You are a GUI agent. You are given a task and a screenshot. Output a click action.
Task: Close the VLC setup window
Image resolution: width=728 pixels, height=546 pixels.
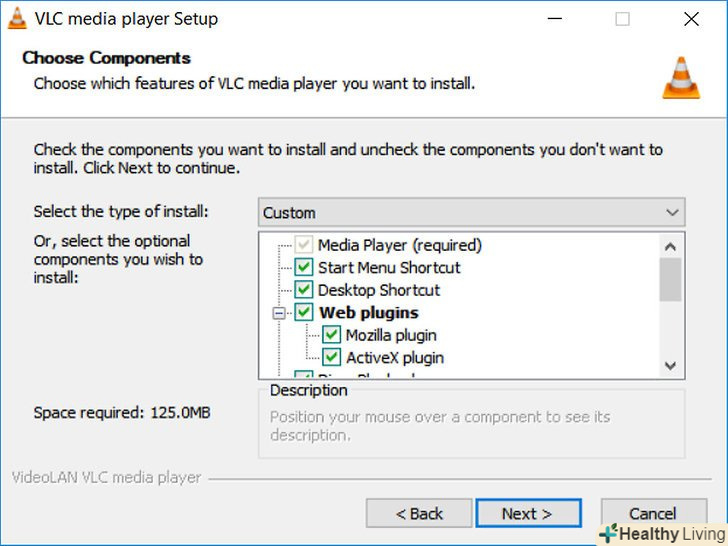pyautogui.click(x=691, y=19)
